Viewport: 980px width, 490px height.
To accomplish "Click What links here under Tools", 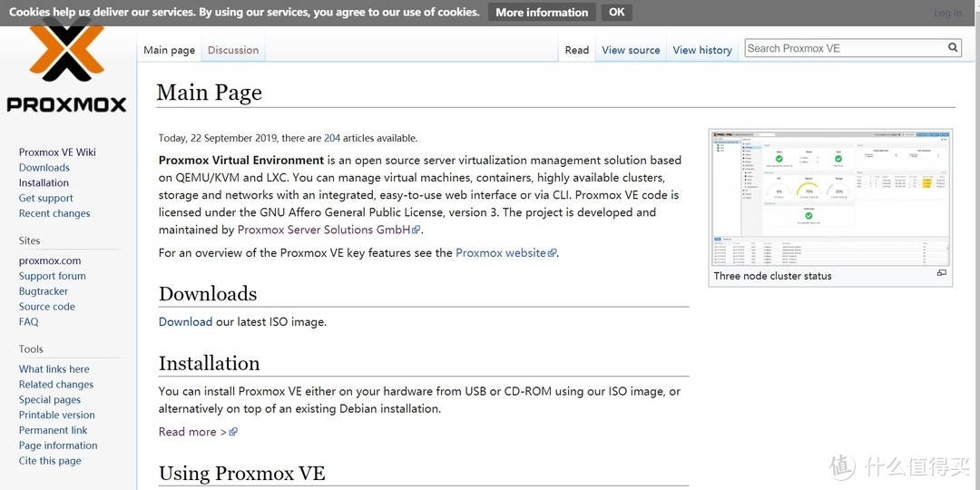I will (x=54, y=368).
